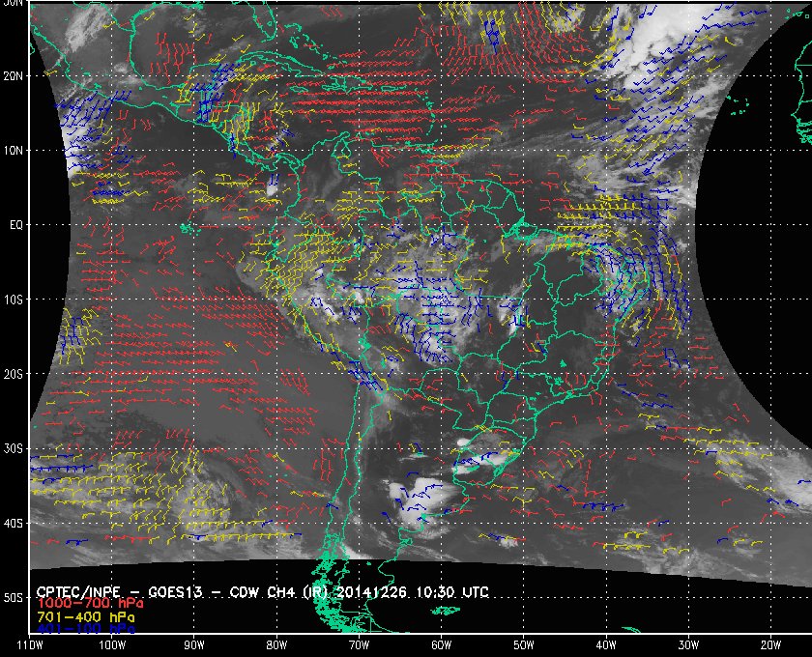Click the CPTEC/INPE GOES13 caption title
This screenshot has width=812, height=657.
(263, 592)
